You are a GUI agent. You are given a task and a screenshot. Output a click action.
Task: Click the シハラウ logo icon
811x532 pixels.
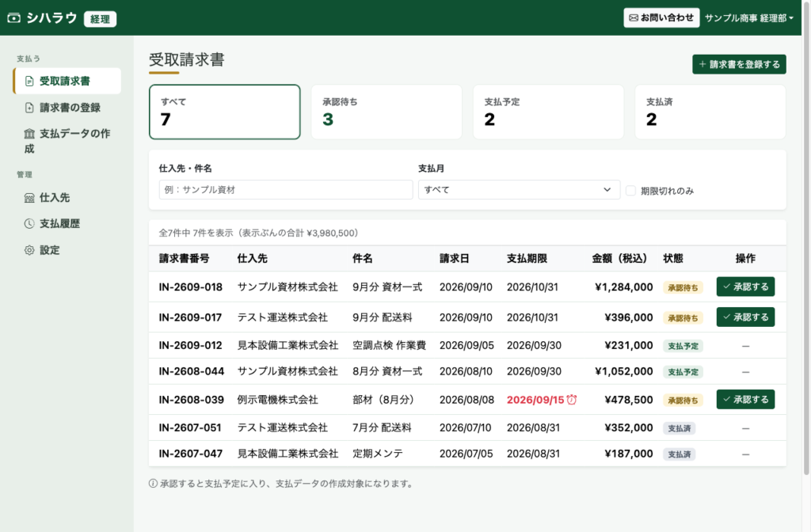pos(14,18)
